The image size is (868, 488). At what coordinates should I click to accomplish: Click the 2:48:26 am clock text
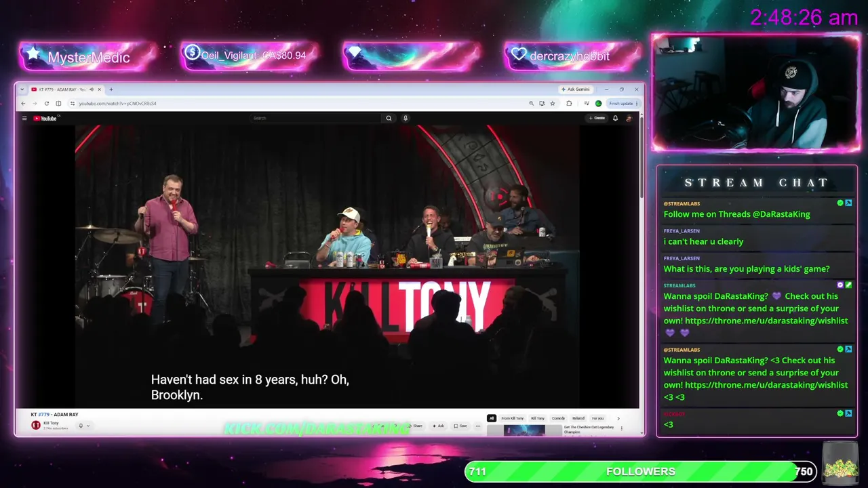[x=804, y=18]
